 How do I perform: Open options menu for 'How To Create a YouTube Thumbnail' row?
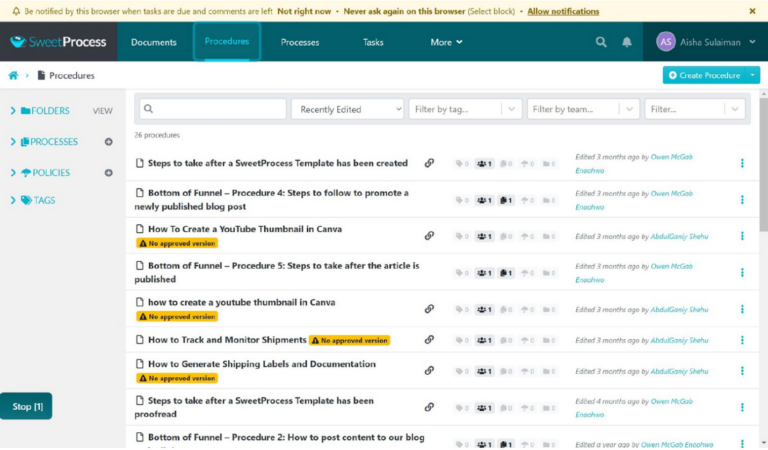pos(742,236)
